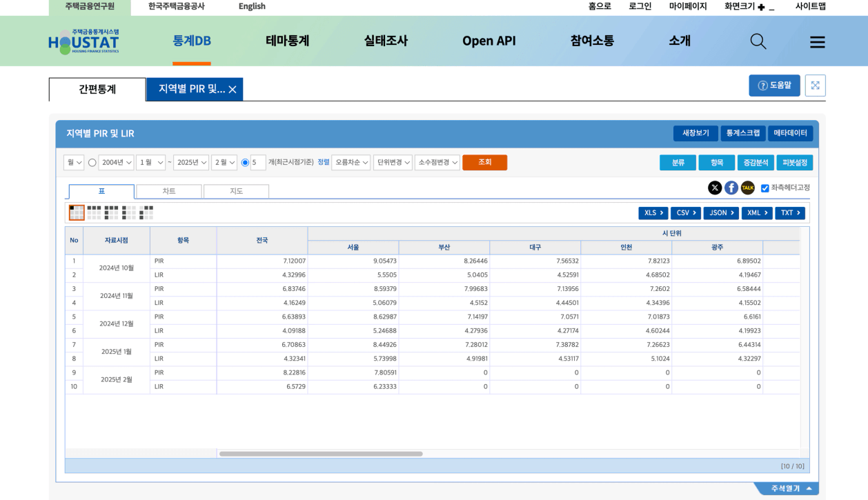Click the recent count input field
Image resolution: width=868 pixels, height=500 pixels.
[x=258, y=163]
